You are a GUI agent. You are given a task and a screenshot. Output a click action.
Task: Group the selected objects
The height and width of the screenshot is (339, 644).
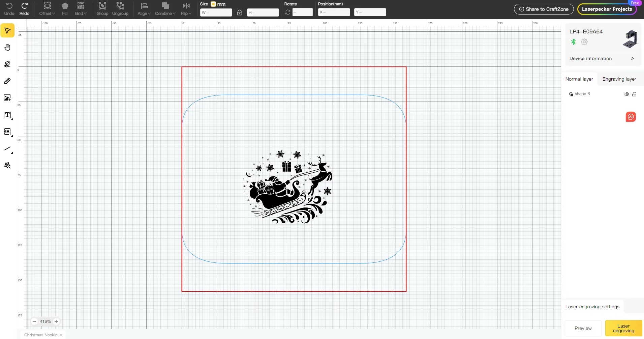102,9
